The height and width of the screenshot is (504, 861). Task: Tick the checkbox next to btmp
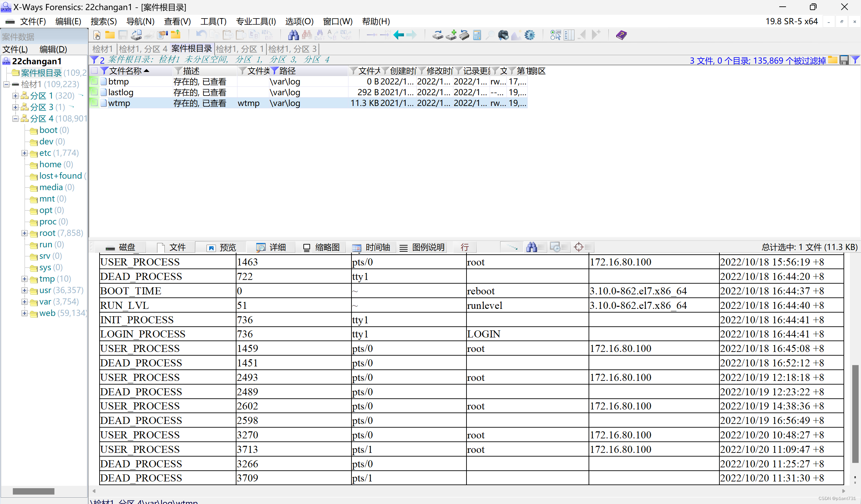pyautogui.click(x=94, y=81)
